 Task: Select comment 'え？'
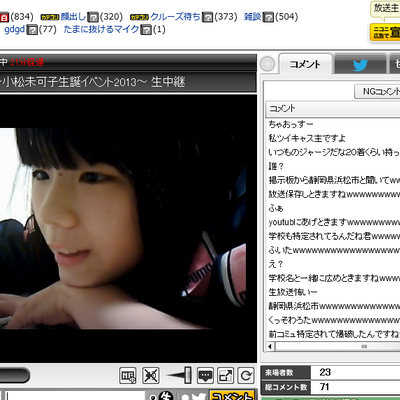tap(276, 264)
